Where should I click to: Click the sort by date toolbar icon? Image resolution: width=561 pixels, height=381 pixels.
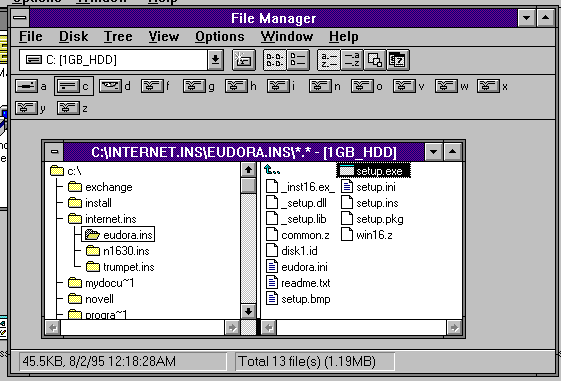point(398,60)
